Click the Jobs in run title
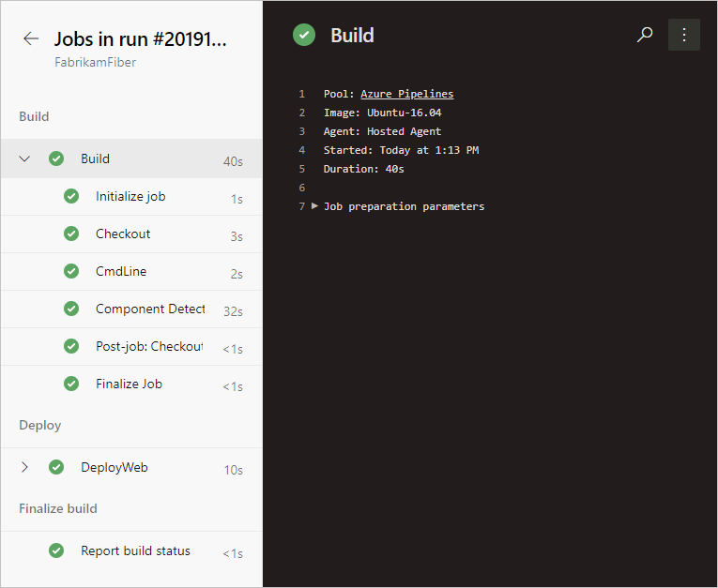This screenshot has height=588, width=718. click(x=141, y=38)
